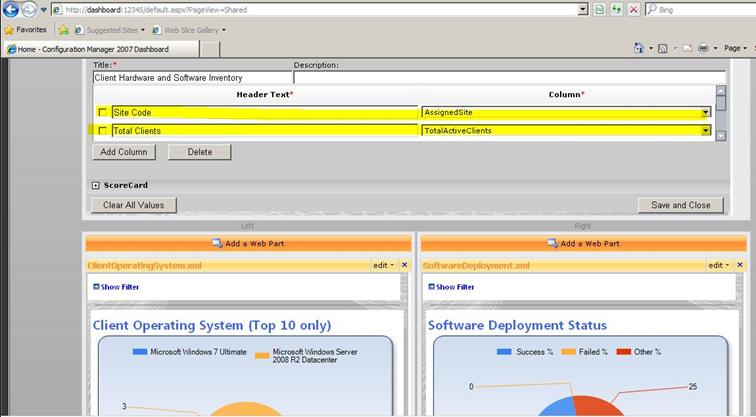
Task: Expand the Web Slice Gallery dropdown arrow
Action: tap(224, 30)
